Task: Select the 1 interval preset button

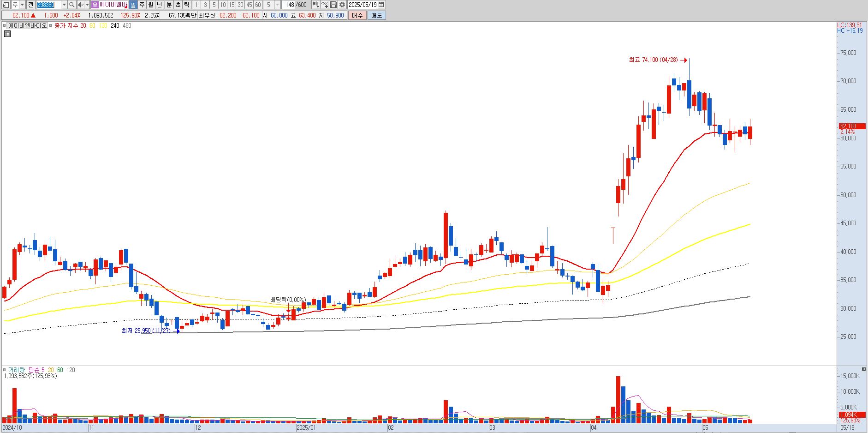Action: [196, 5]
